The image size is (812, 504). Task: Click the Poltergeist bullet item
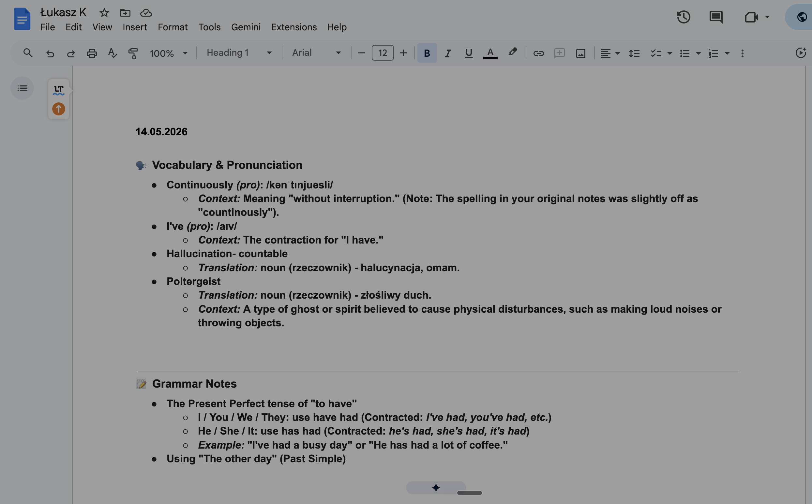pos(193,281)
